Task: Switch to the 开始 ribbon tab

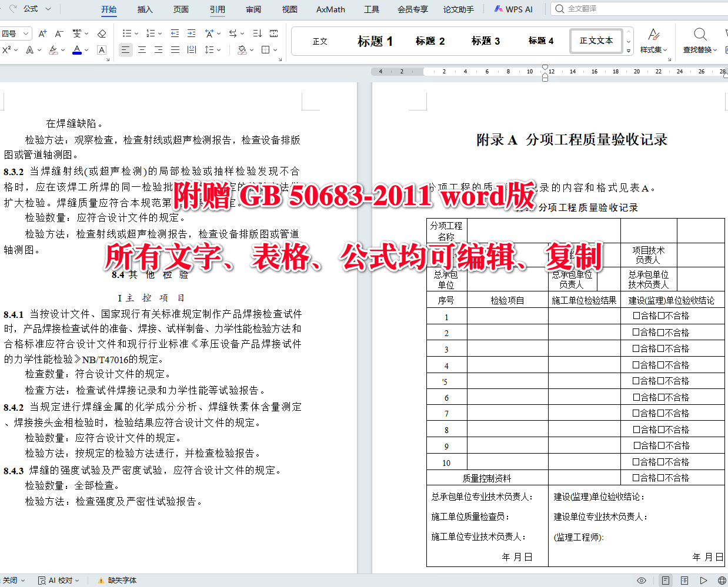Action: click(x=109, y=9)
